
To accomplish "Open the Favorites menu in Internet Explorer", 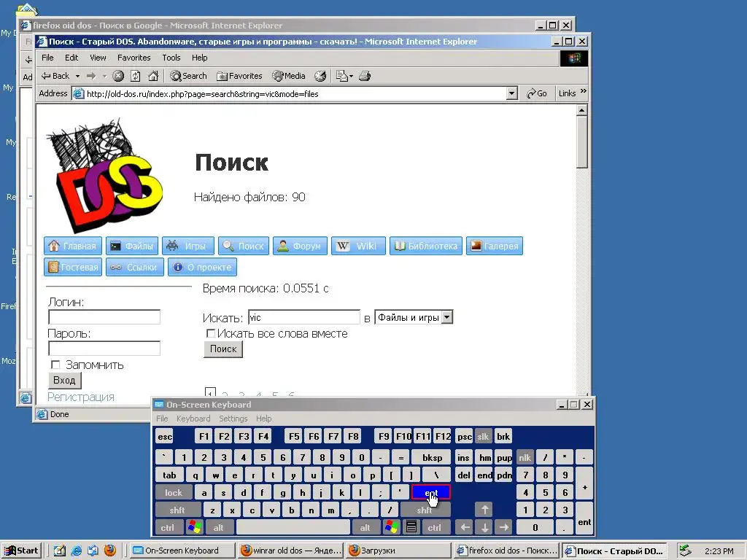I will (134, 58).
